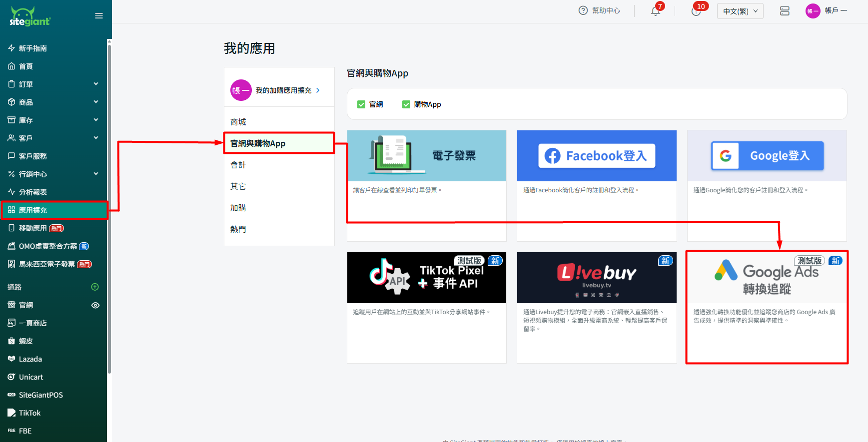Screen dimensions: 868x442
Task: Uncheck the 購物App checkbox filter
Action: pyautogui.click(x=406, y=104)
